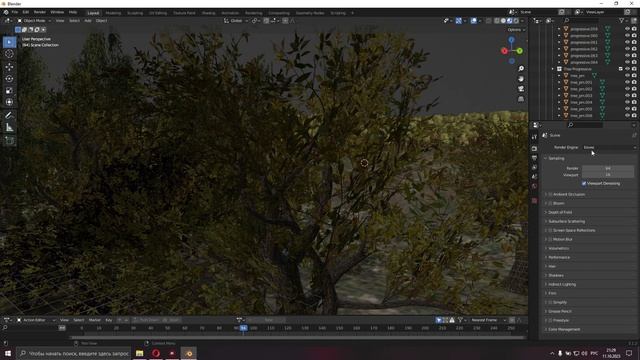
Task: Click the Render samples value field
Action: click(608, 168)
